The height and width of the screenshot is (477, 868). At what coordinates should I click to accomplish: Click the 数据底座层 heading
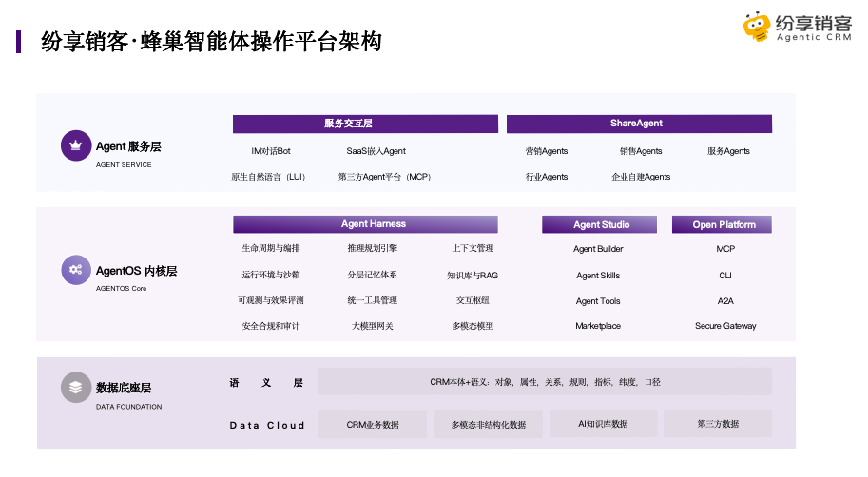point(124,388)
